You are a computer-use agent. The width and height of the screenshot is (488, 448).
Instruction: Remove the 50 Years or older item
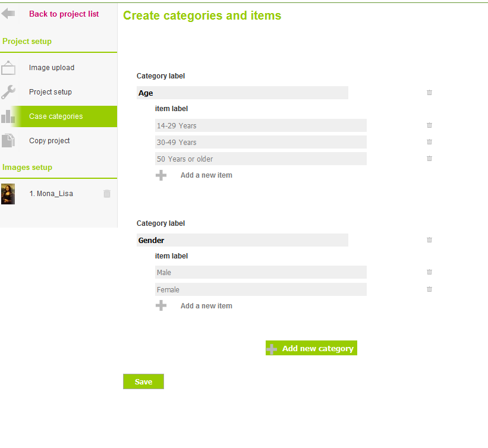click(429, 159)
